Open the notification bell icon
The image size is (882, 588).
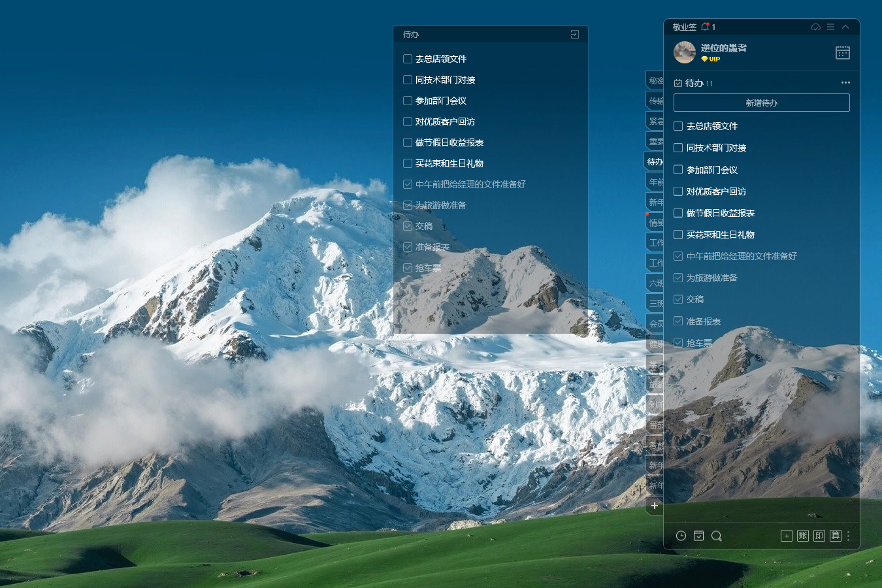coord(705,27)
